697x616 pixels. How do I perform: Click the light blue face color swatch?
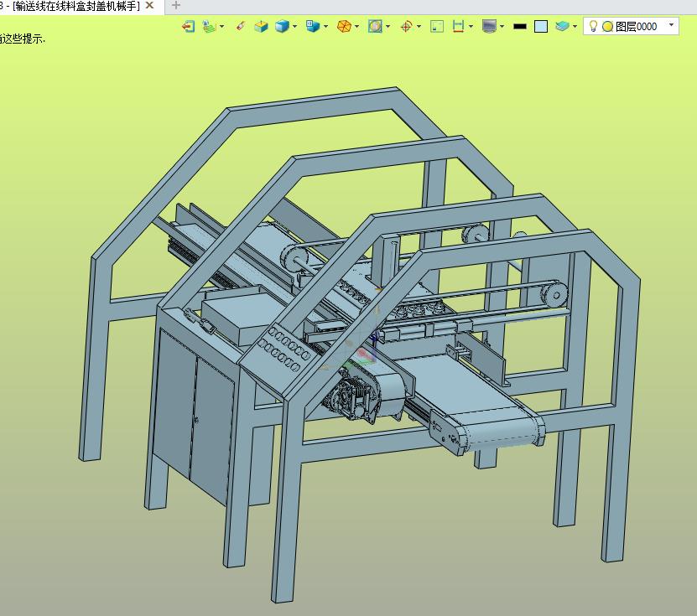pyautogui.click(x=540, y=27)
